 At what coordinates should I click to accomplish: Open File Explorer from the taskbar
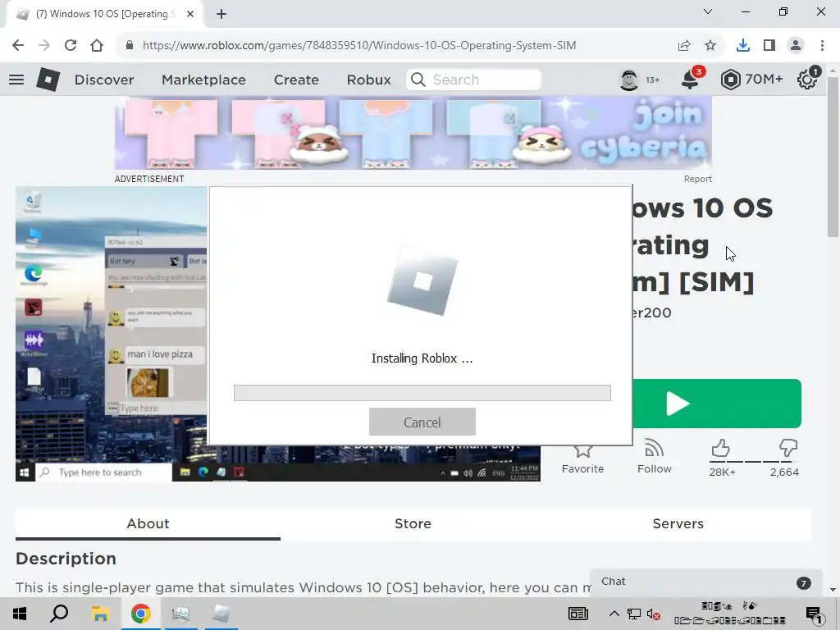[x=100, y=614]
